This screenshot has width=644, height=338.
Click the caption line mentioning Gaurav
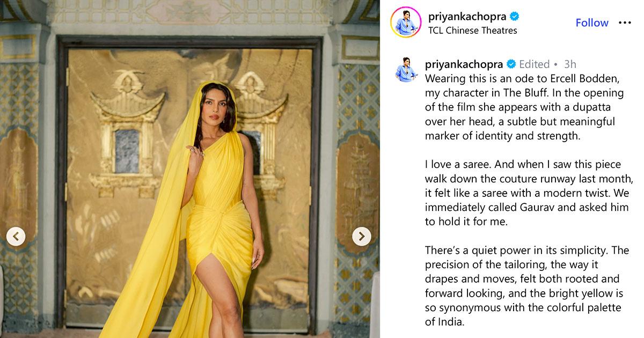coord(526,207)
